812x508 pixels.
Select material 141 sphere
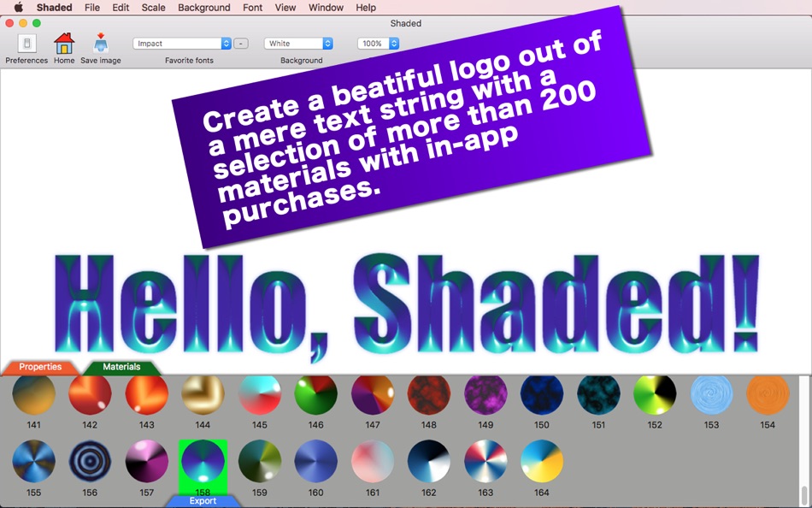(x=33, y=393)
